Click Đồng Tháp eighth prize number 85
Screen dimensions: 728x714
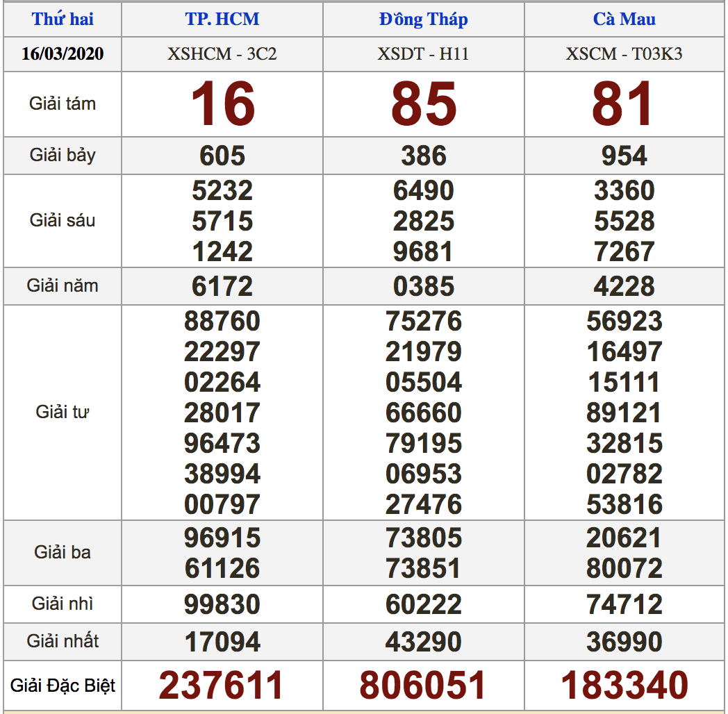point(423,104)
